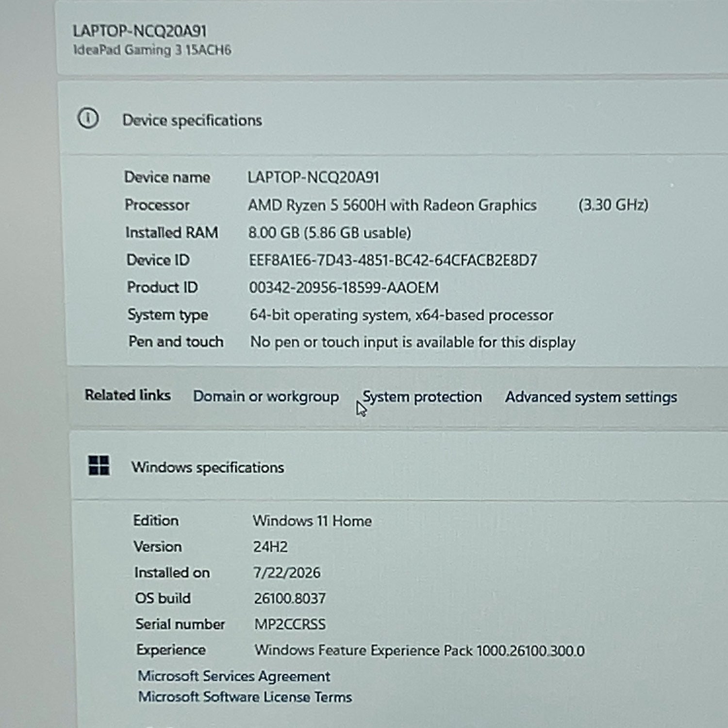This screenshot has width=728, height=728.
Task: Select the version value 24H2
Action: pos(270,547)
